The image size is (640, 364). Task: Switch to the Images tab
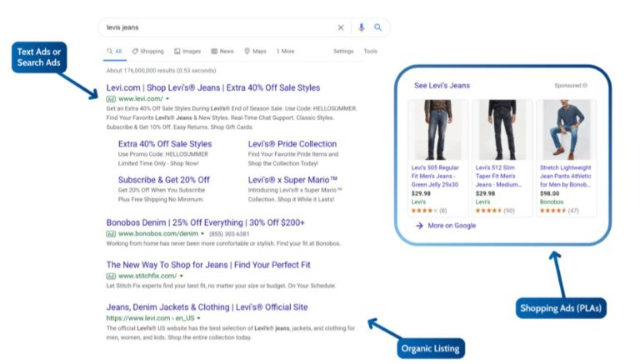(x=187, y=52)
